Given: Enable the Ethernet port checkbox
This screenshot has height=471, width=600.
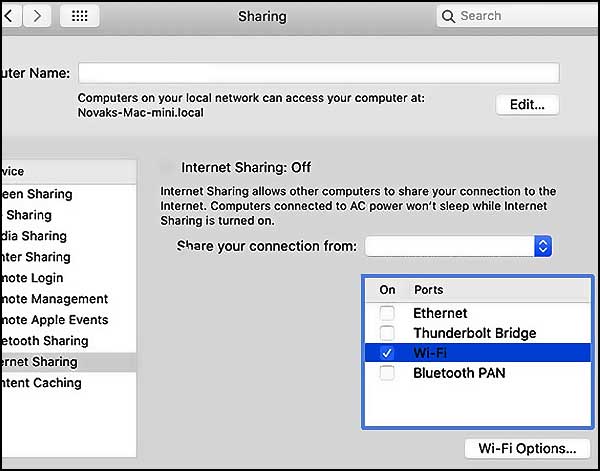Looking at the screenshot, I should pyautogui.click(x=386, y=313).
